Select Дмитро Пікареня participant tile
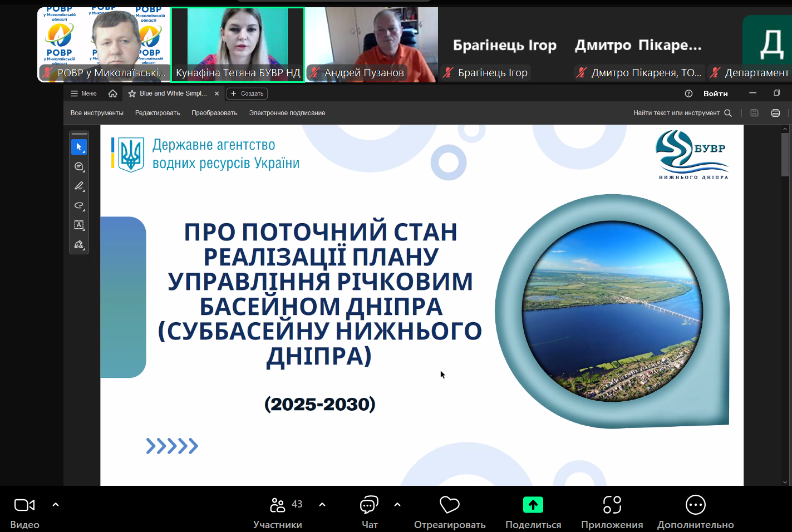 pos(638,45)
